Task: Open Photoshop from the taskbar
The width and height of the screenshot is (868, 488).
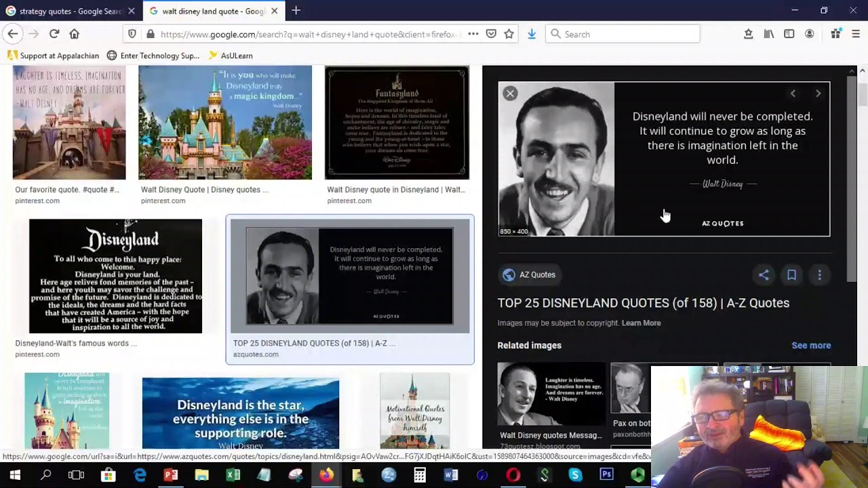Action: 607,475
